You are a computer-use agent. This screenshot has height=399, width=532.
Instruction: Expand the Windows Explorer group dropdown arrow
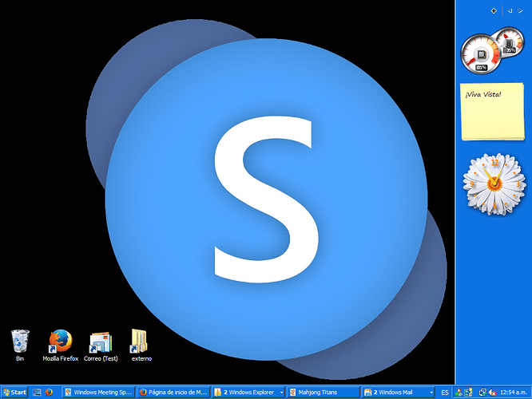pyautogui.click(x=282, y=393)
